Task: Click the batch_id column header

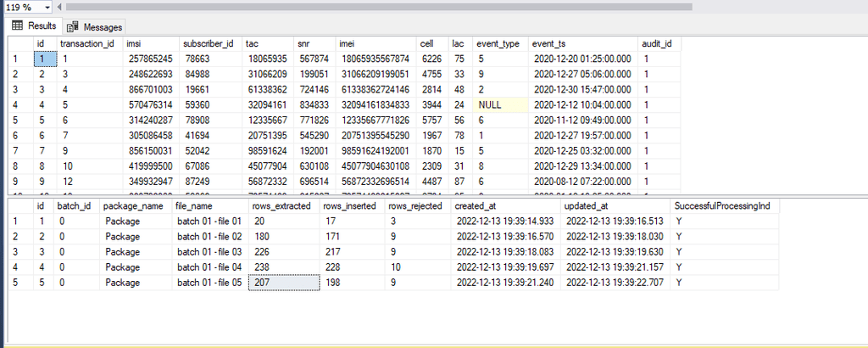Action: [77, 206]
